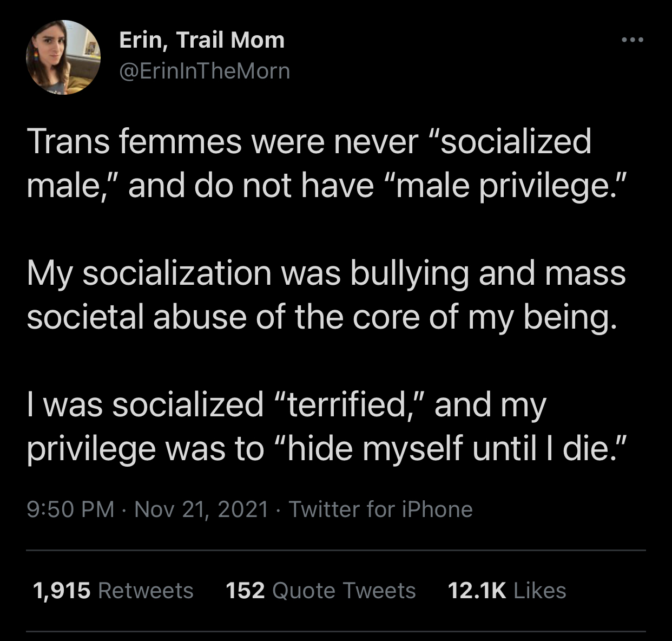The height and width of the screenshot is (641, 672).
Task: Click the tweet line starting "Trans femmes were"
Action: pyautogui.click(x=308, y=141)
